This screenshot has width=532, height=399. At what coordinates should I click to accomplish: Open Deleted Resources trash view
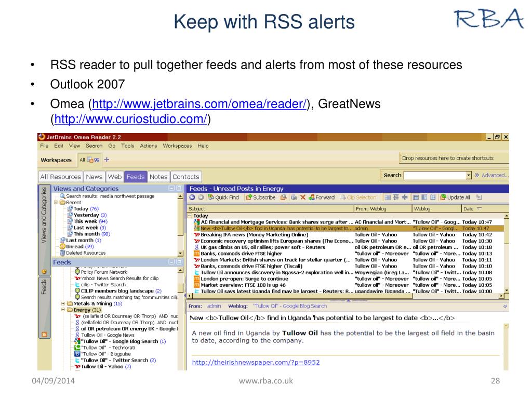(x=83, y=253)
